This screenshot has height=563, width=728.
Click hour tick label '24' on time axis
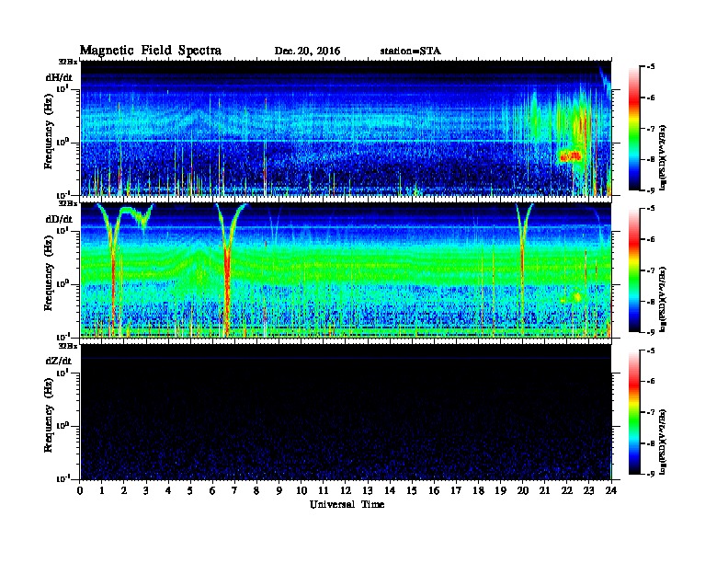[x=611, y=491]
